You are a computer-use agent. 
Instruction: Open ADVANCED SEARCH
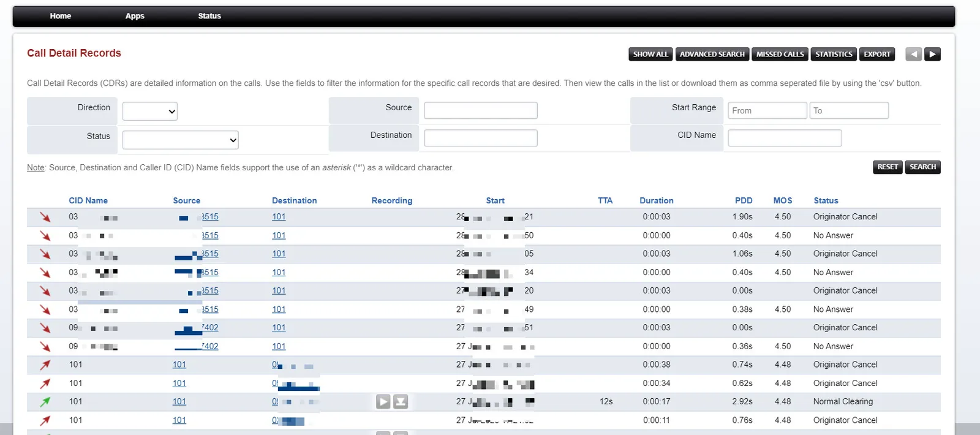pos(712,54)
